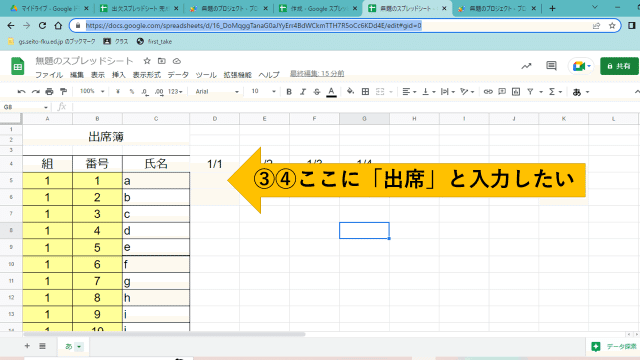Open the 表示形式 menu
The height and width of the screenshot is (360, 640).
pyautogui.click(x=147, y=75)
